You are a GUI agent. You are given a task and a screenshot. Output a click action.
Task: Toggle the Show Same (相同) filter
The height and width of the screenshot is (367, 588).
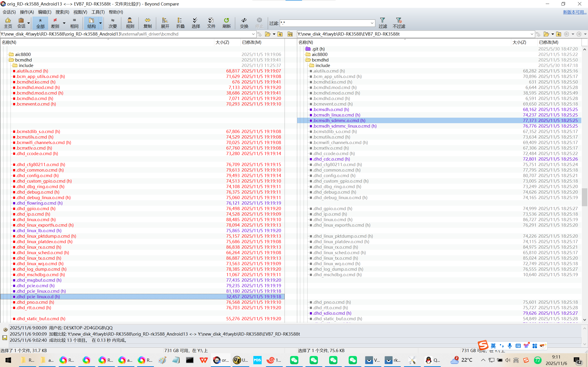(x=74, y=23)
